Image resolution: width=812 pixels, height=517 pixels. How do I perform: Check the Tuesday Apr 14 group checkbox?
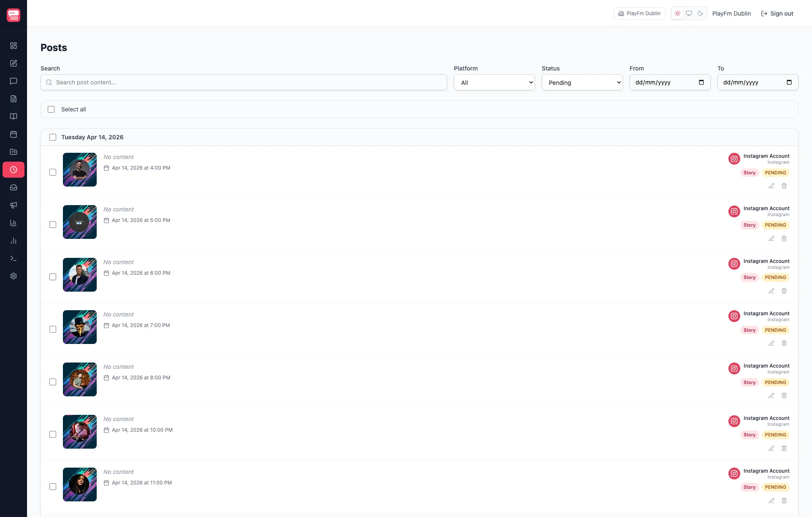(53, 137)
